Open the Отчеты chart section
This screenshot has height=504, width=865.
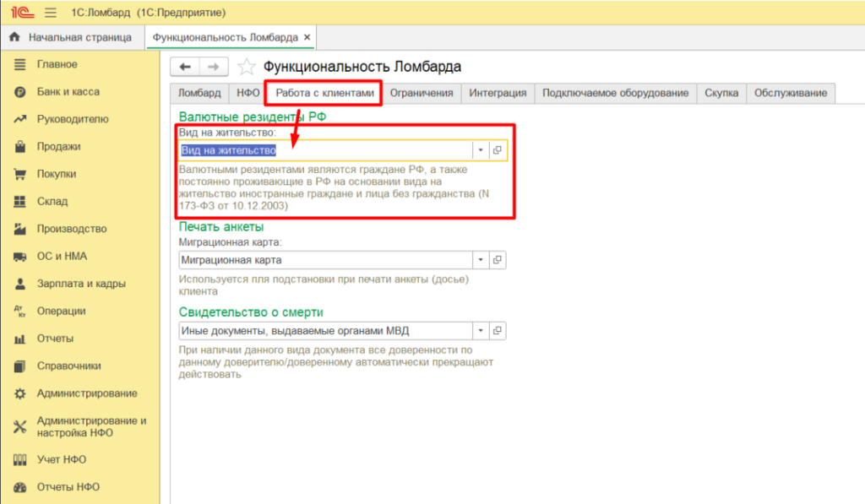click(20, 339)
